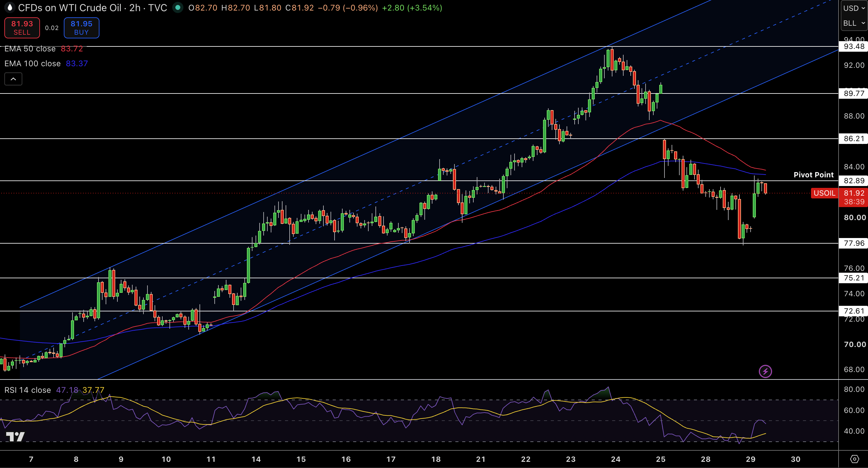
Task: Click the 82.89 pivot price label
Action: click(854, 181)
